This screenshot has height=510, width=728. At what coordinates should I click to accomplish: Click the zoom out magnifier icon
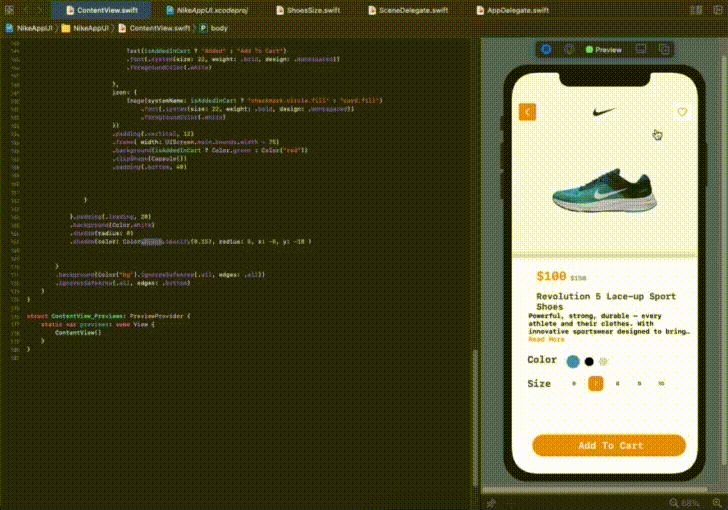674,503
